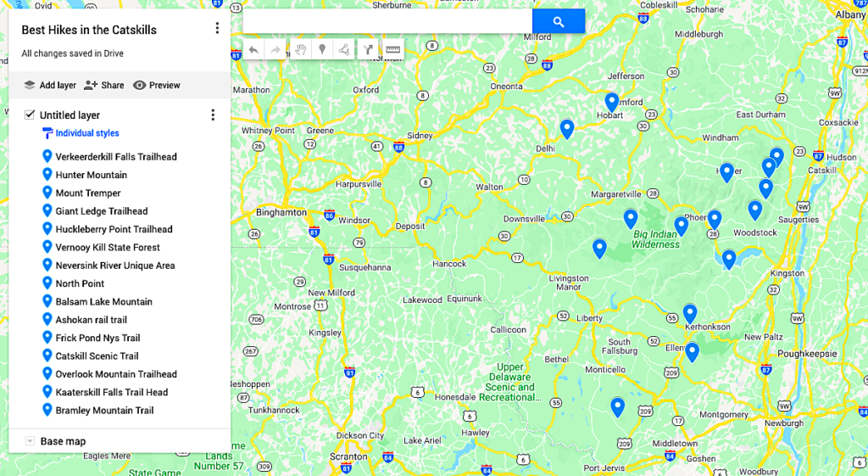The image size is (868, 476).
Task: Select Overlook Mountain Trailhead entry
Action: point(116,374)
